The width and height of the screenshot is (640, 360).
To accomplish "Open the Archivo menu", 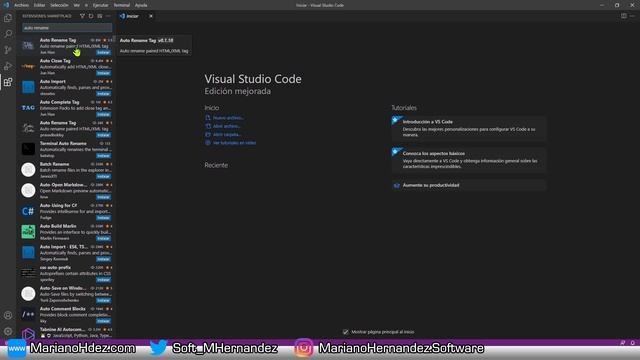I will (21, 5).
